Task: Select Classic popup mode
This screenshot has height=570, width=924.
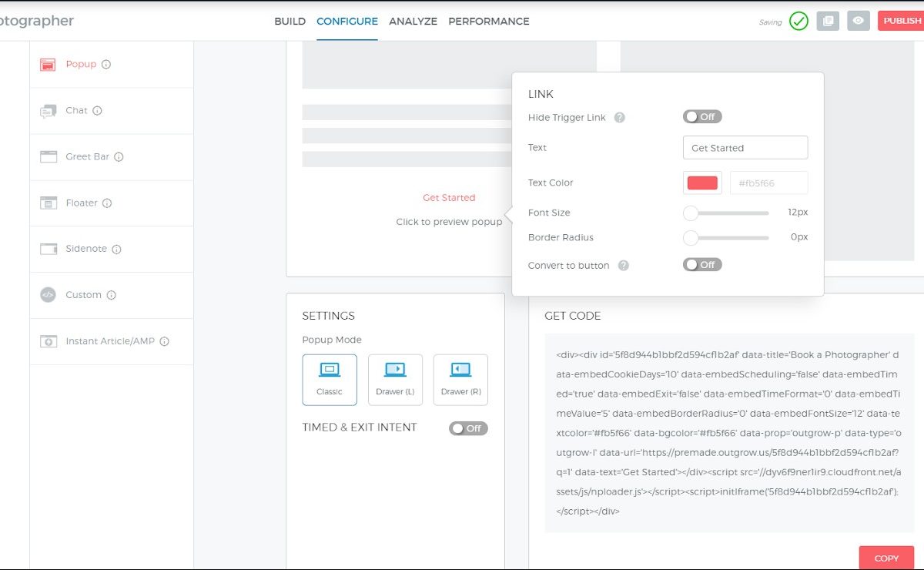Action: point(330,379)
